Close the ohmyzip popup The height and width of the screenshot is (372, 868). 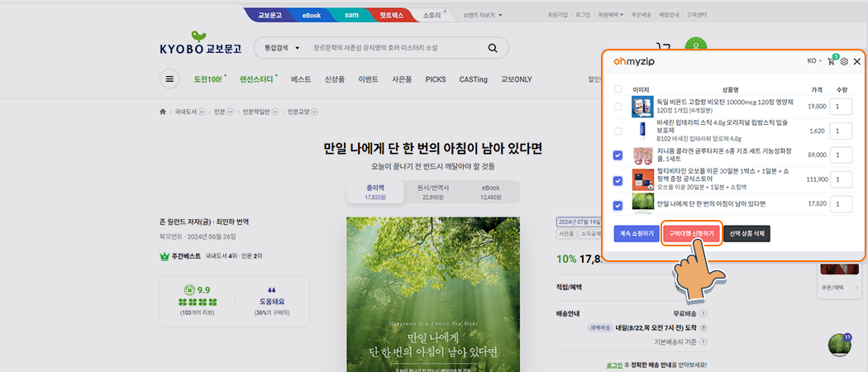[857, 61]
